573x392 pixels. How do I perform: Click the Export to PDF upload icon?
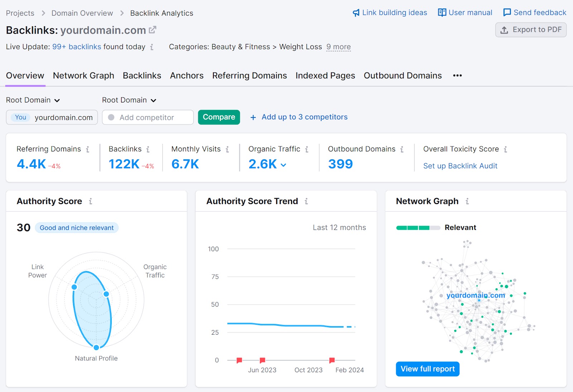coord(505,30)
